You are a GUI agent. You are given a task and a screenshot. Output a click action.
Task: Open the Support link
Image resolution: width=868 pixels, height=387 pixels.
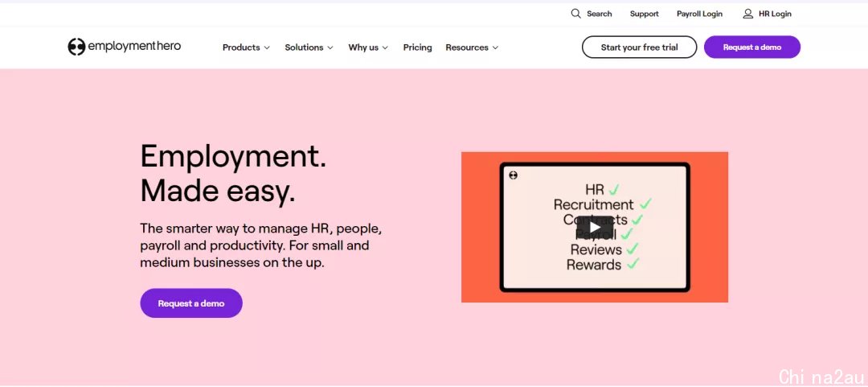click(x=645, y=14)
